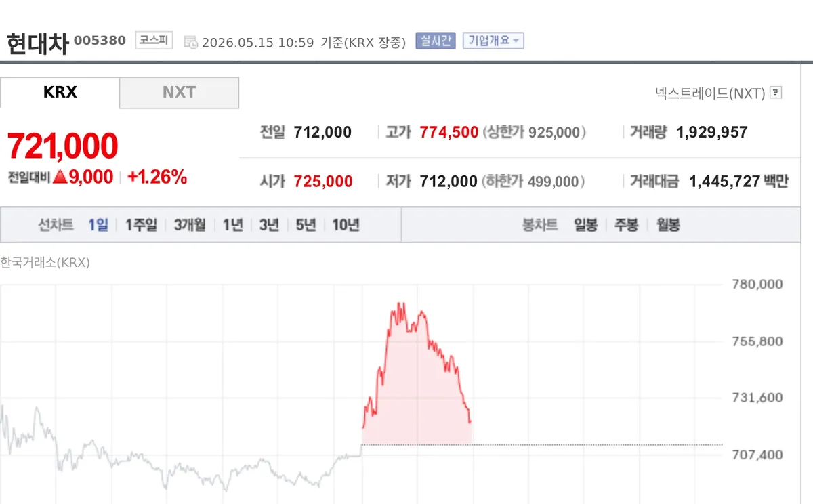Switch to the KRX tab
The width and height of the screenshot is (813, 504).
pyautogui.click(x=60, y=92)
